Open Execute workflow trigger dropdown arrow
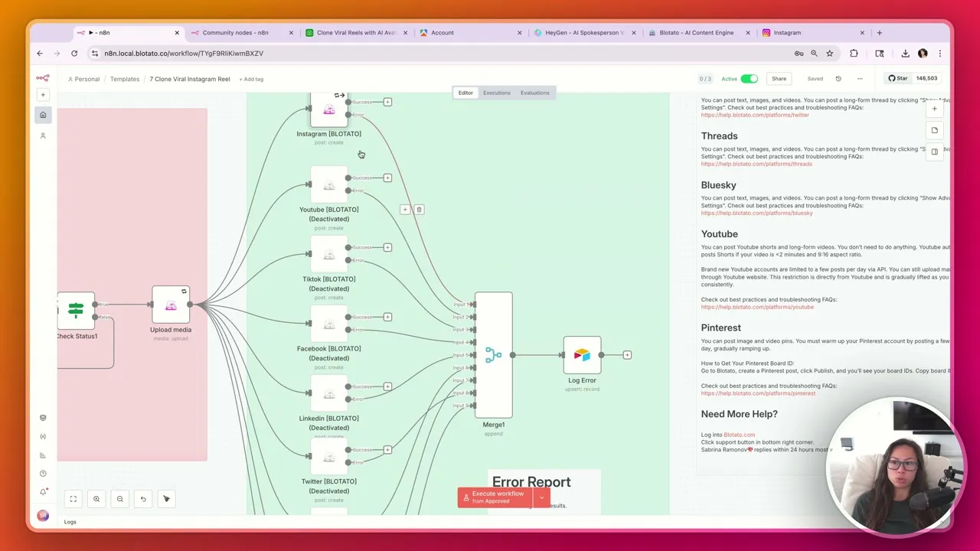980x551 pixels. (541, 497)
